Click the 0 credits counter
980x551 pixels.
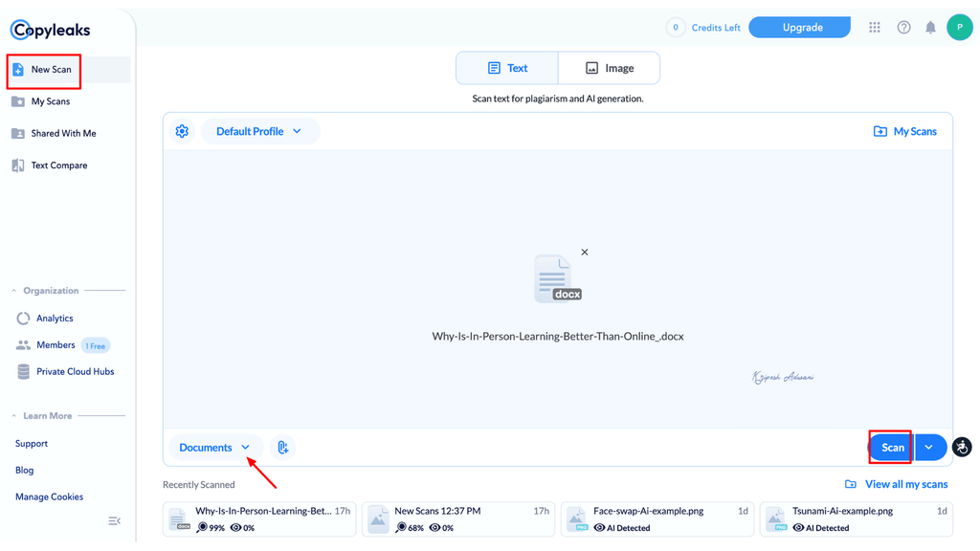click(675, 28)
